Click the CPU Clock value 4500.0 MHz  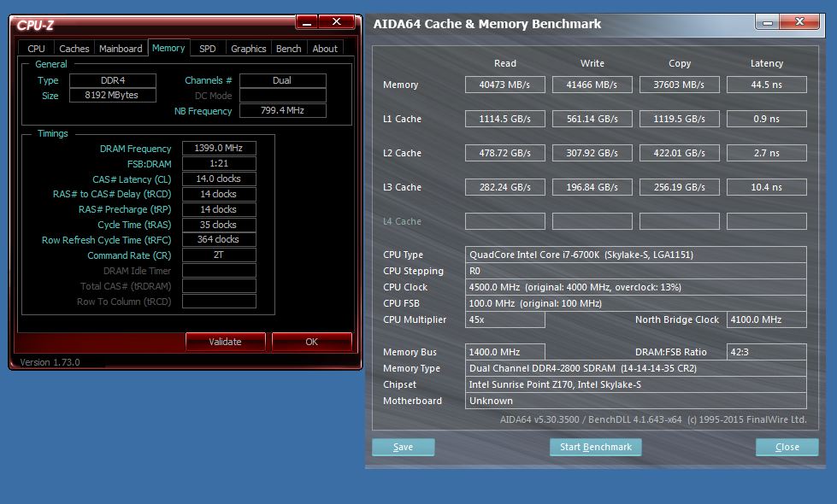coord(636,287)
